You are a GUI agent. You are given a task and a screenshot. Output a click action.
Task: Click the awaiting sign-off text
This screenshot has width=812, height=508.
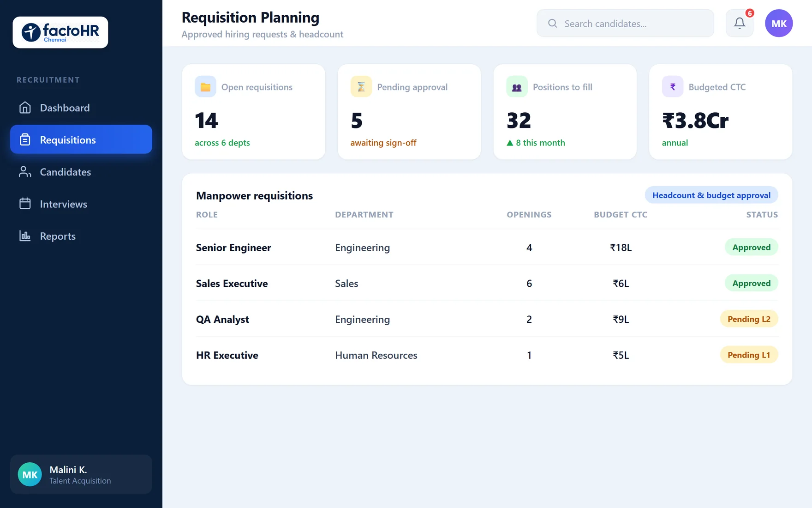pyautogui.click(x=383, y=143)
